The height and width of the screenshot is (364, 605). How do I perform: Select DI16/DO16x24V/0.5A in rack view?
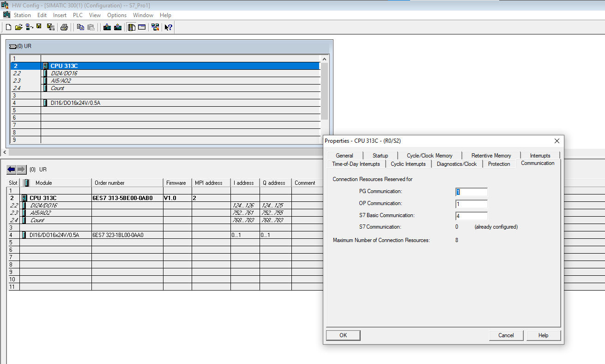coord(165,103)
